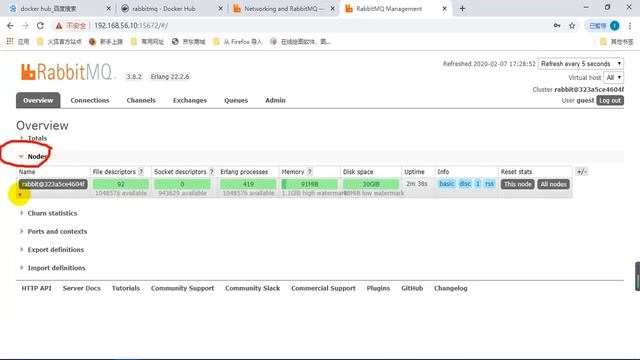Open node rabbit@323a5ce4604f details
640x360 pixels.
pos(53,184)
